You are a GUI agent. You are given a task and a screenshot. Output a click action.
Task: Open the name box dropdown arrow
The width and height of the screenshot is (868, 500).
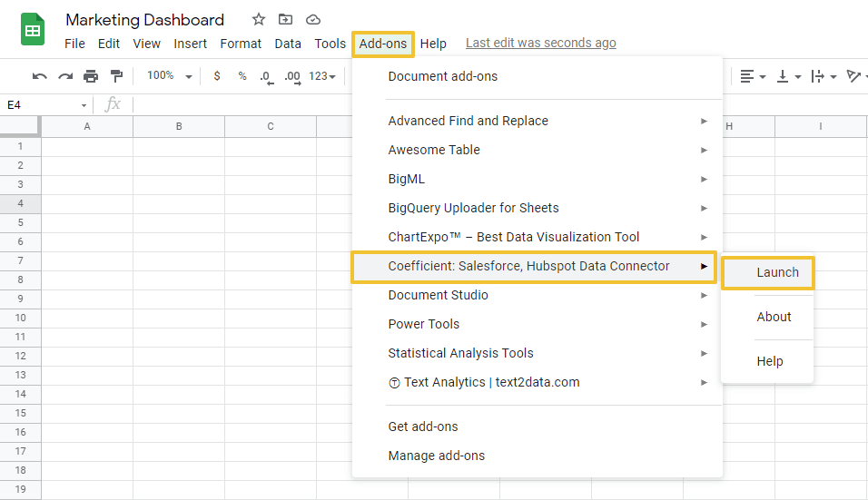click(x=84, y=105)
